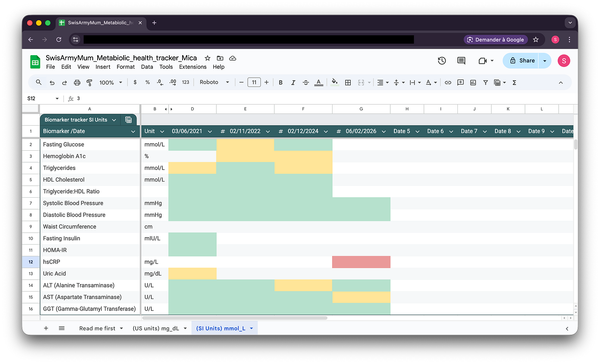Move the document to a folder
The image size is (600, 364).
(220, 58)
